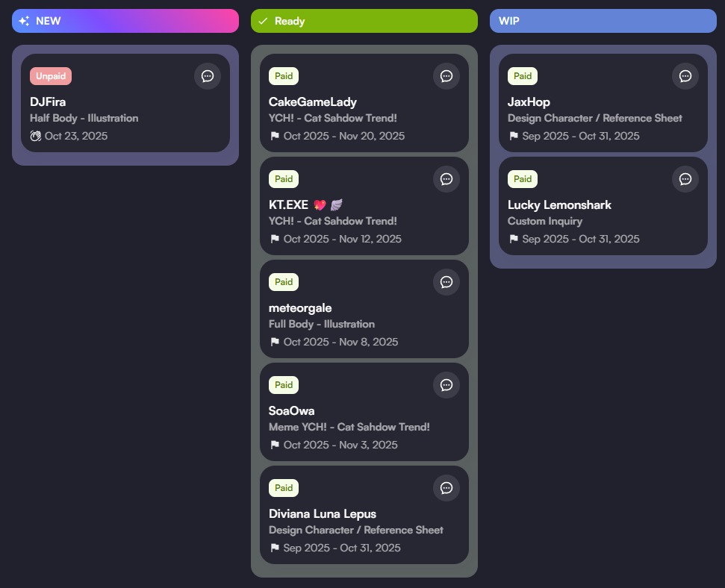Click flag icon on CakeGameLady card

[275, 136]
